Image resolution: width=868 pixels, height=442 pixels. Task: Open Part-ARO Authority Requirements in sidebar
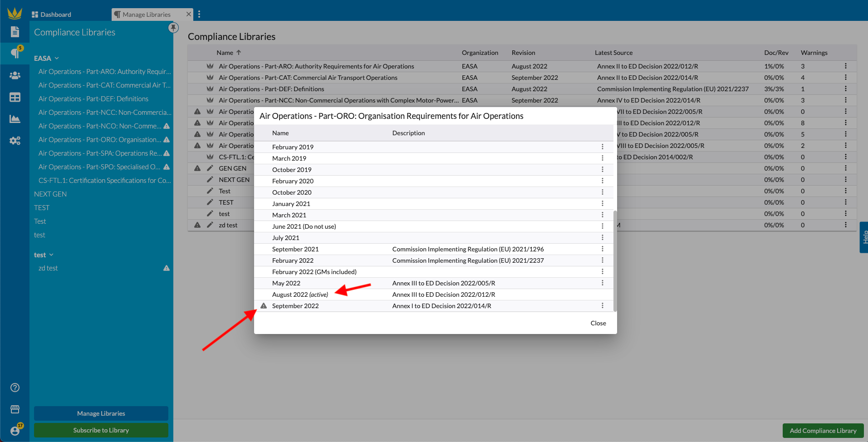[105, 71]
